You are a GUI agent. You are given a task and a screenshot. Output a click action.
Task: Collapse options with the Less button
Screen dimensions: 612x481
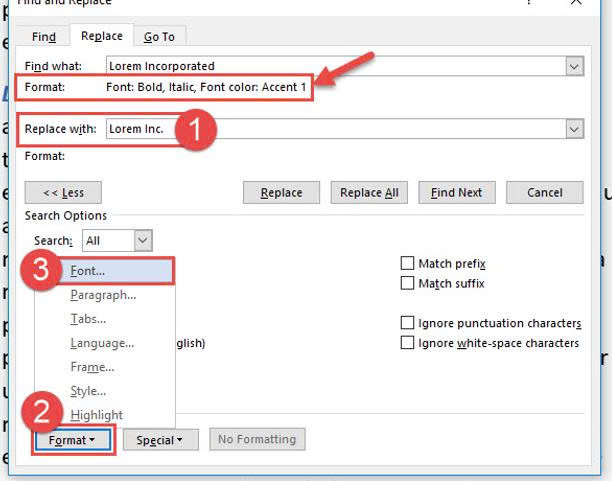tap(62, 193)
